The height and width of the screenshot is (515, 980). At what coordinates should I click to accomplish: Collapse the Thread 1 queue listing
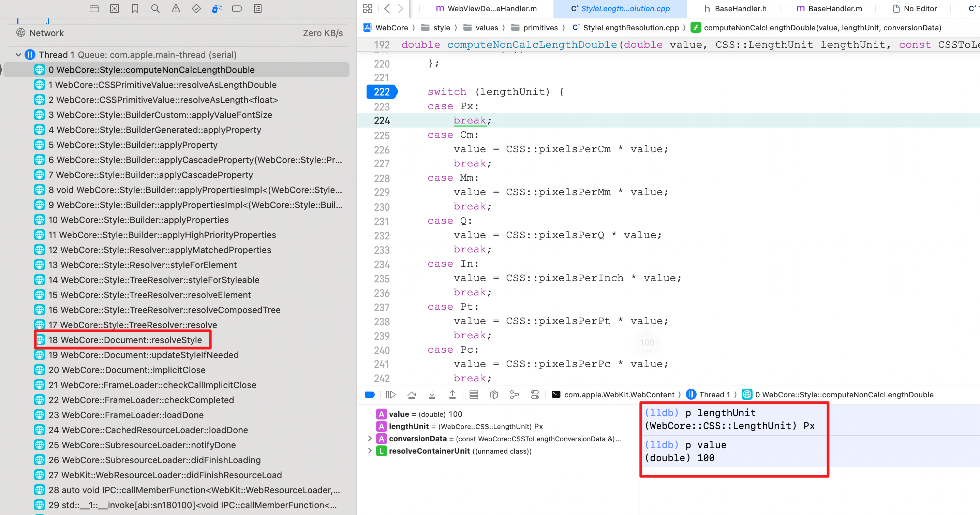(x=18, y=55)
